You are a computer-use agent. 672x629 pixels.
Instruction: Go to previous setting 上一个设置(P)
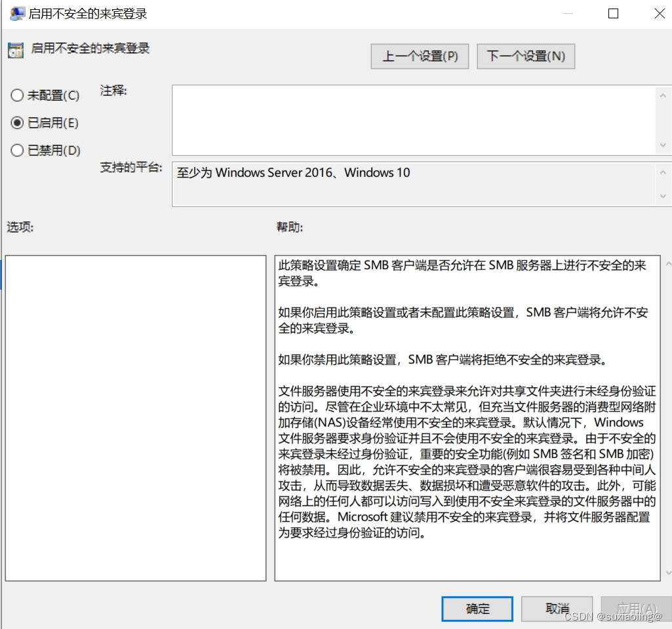pos(420,56)
